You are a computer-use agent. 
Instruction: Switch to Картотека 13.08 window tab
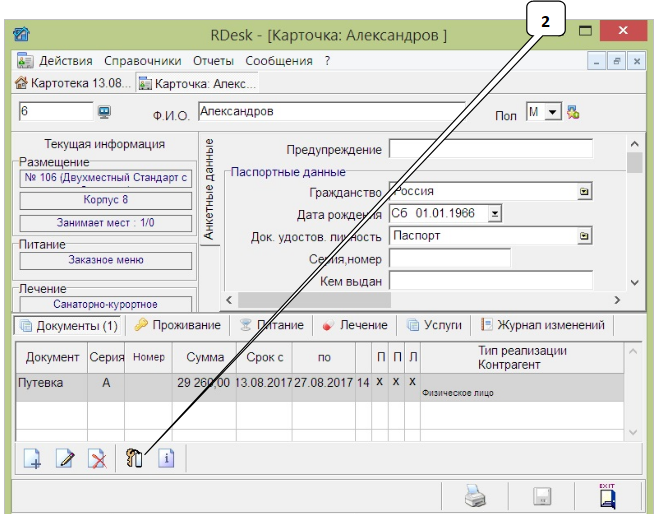[73, 83]
